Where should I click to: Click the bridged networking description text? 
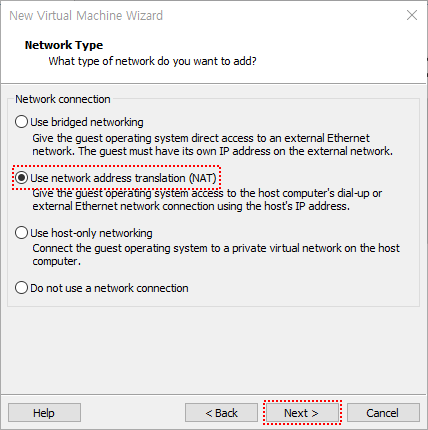click(x=213, y=145)
